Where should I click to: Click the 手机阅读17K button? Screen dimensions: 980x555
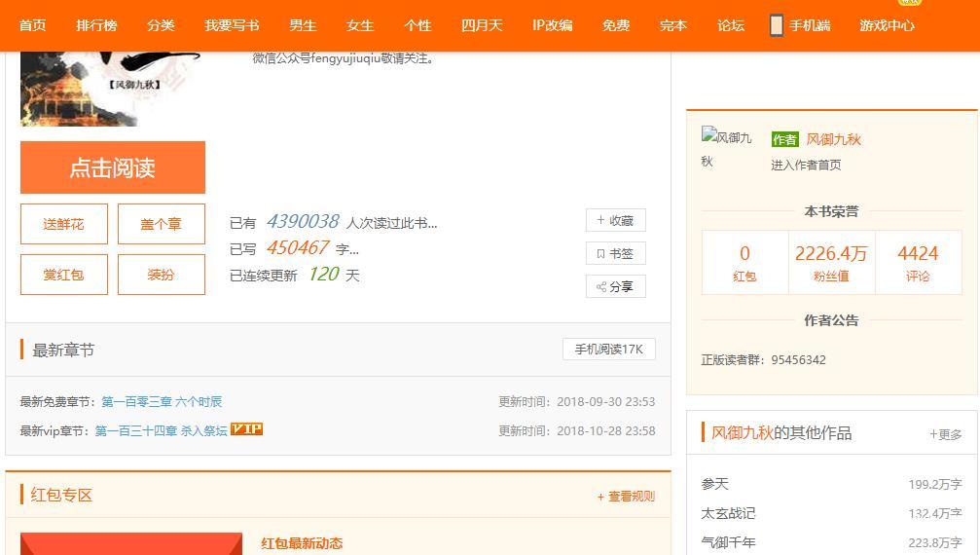coord(609,350)
